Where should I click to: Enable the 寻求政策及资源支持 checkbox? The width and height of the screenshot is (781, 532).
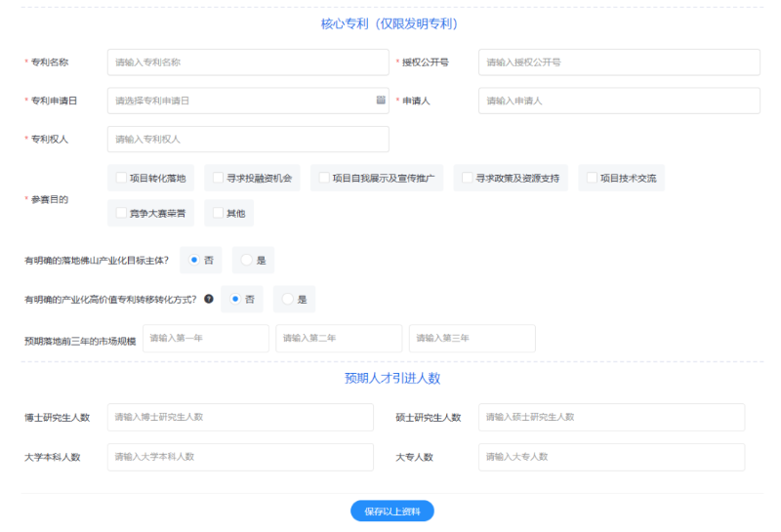click(468, 179)
